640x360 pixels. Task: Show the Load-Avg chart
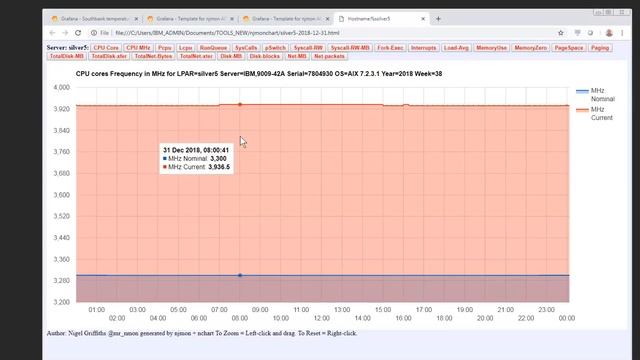click(x=456, y=48)
